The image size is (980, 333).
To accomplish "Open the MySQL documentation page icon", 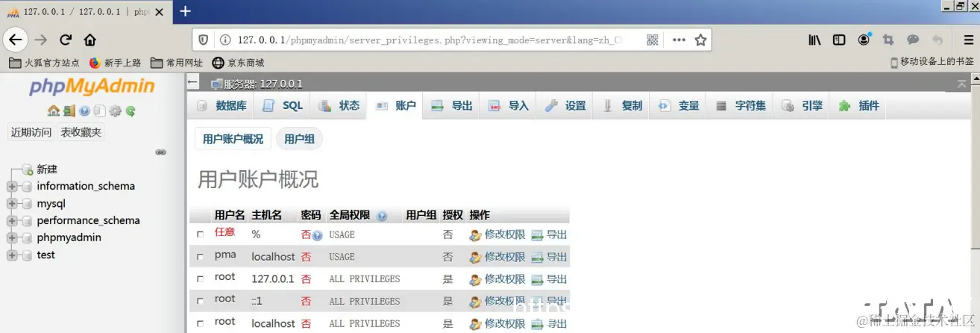I will coord(99,111).
